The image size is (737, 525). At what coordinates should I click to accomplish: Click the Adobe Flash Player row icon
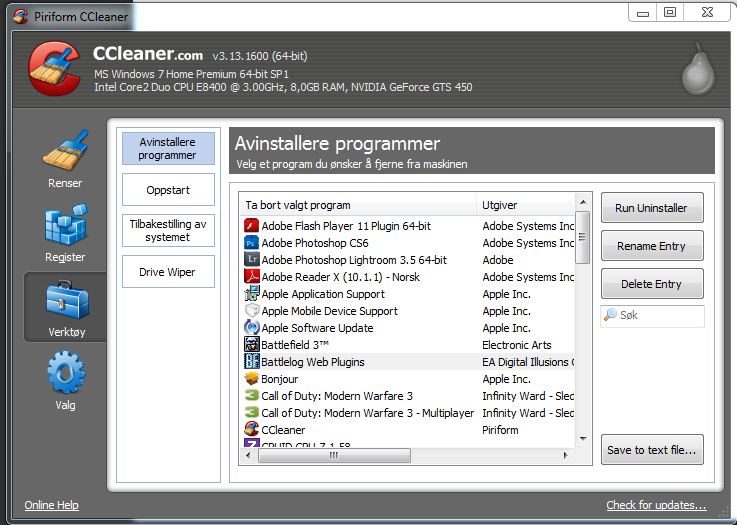tap(251, 226)
